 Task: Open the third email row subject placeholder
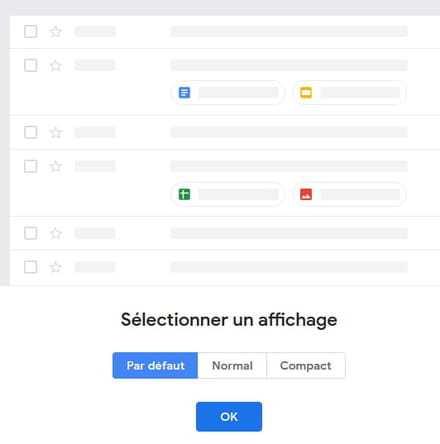click(289, 132)
